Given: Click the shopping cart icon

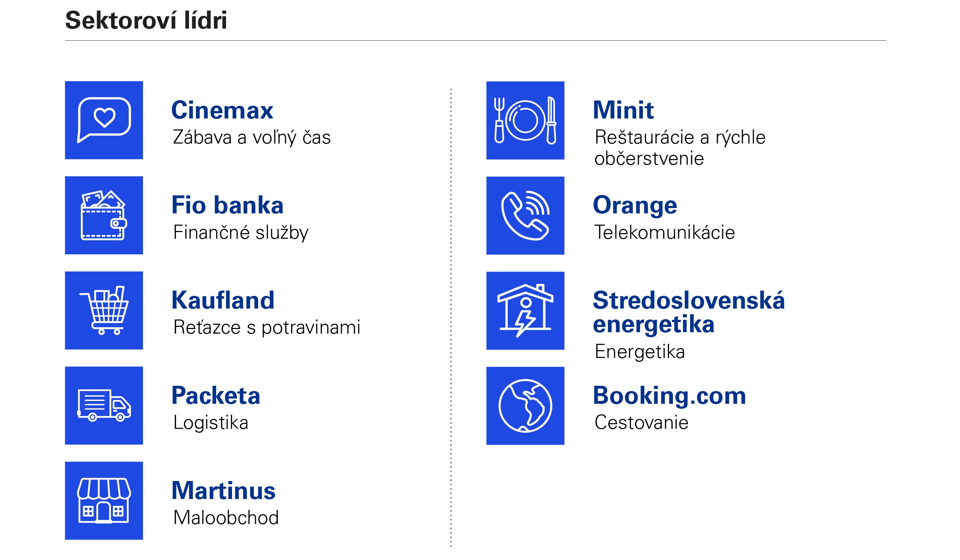Looking at the screenshot, I should 104,310.
